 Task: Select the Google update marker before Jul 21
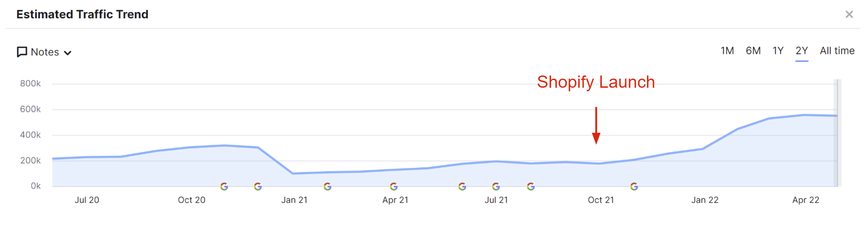pos(462,186)
